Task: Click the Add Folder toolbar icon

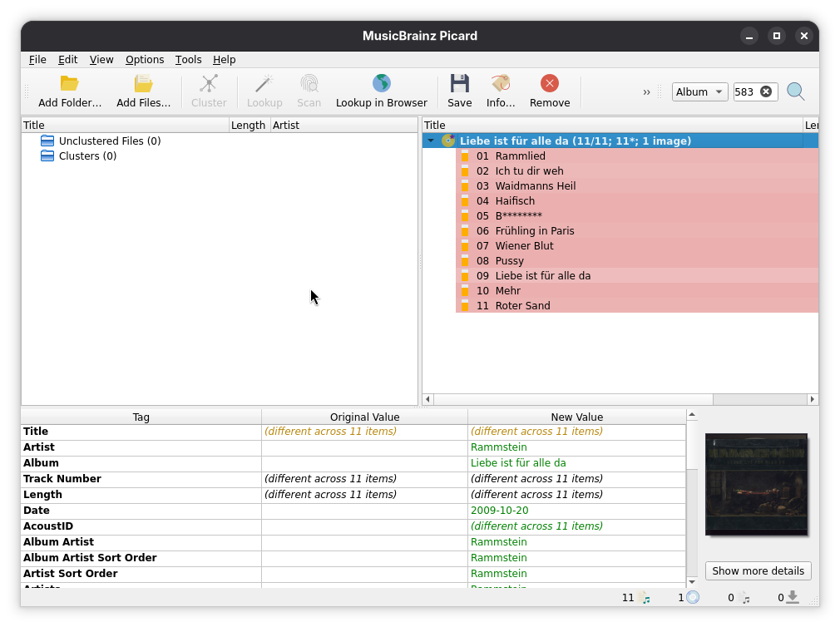Action: tap(70, 83)
